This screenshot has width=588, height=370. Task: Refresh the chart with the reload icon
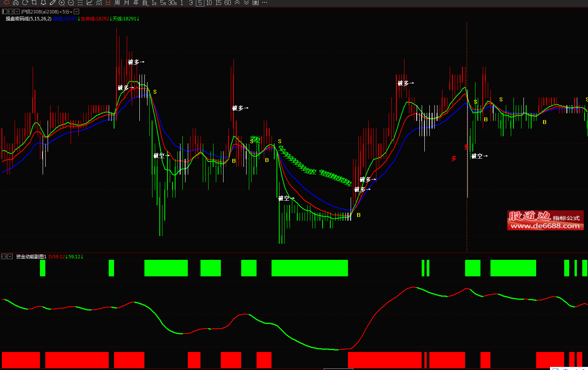pyautogui.click(x=25, y=3)
